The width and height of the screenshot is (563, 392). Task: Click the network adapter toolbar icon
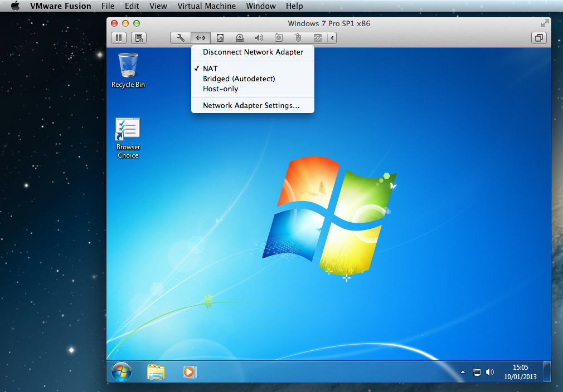[x=200, y=38]
